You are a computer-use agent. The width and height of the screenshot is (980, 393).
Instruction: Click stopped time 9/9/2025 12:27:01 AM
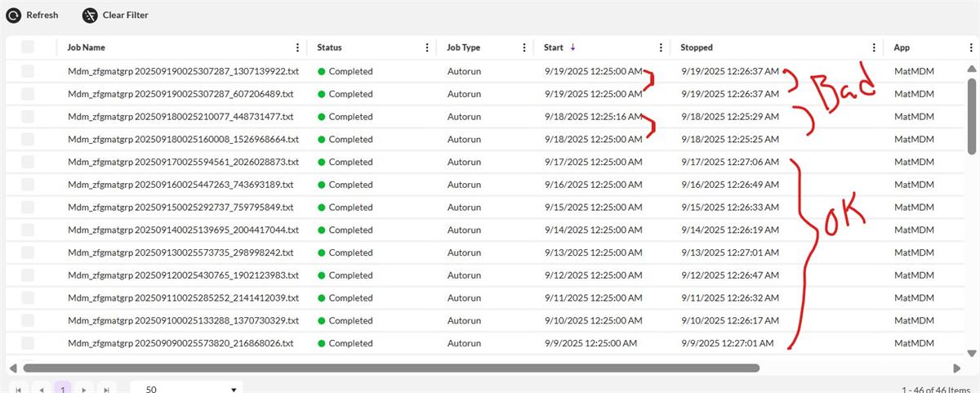(727, 343)
